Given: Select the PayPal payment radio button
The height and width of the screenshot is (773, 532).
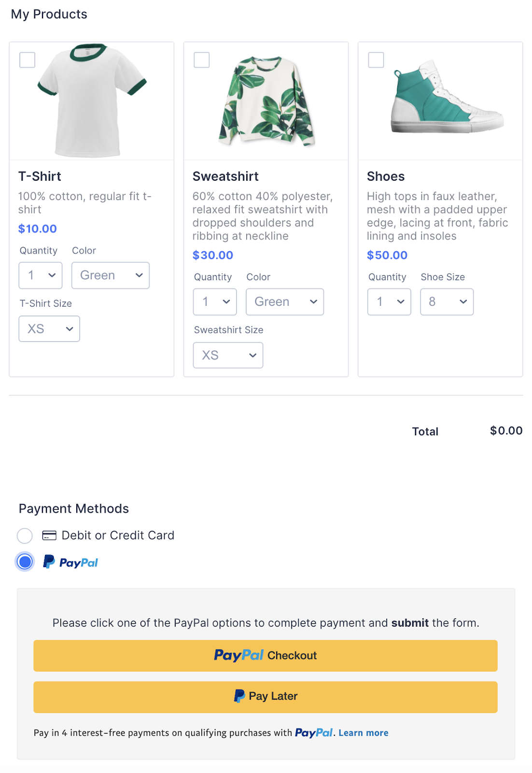Looking at the screenshot, I should coord(25,562).
